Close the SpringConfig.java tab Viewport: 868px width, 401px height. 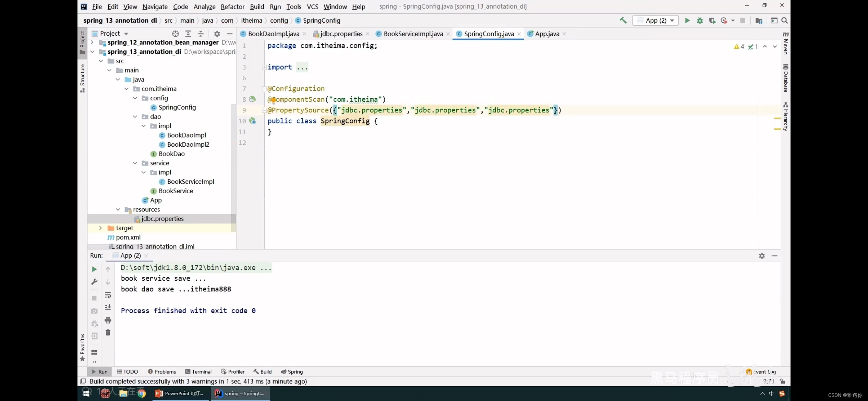tap(519, 34)
